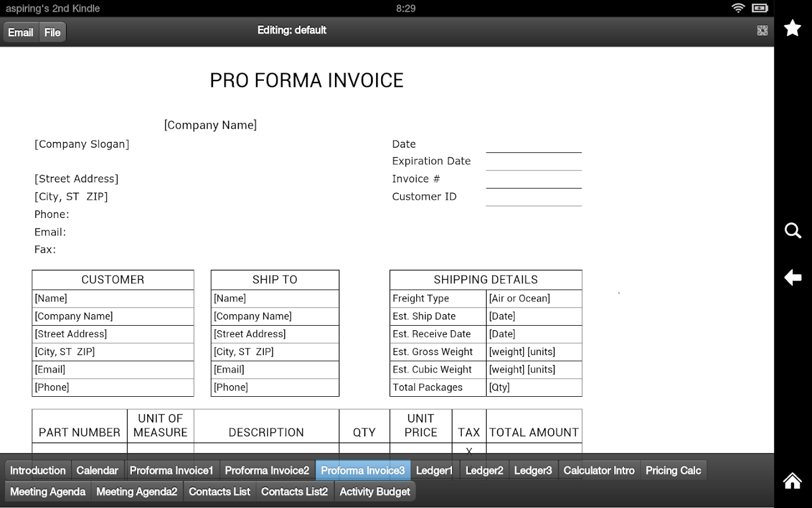Open the Ledger3 sheet tab

click(x=533, y=470)
